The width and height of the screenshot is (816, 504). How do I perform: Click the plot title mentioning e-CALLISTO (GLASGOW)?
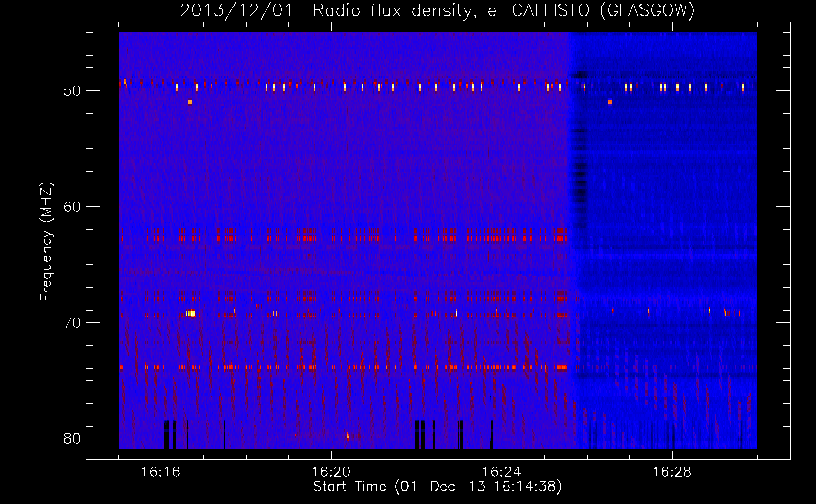[x=438, y=10]
